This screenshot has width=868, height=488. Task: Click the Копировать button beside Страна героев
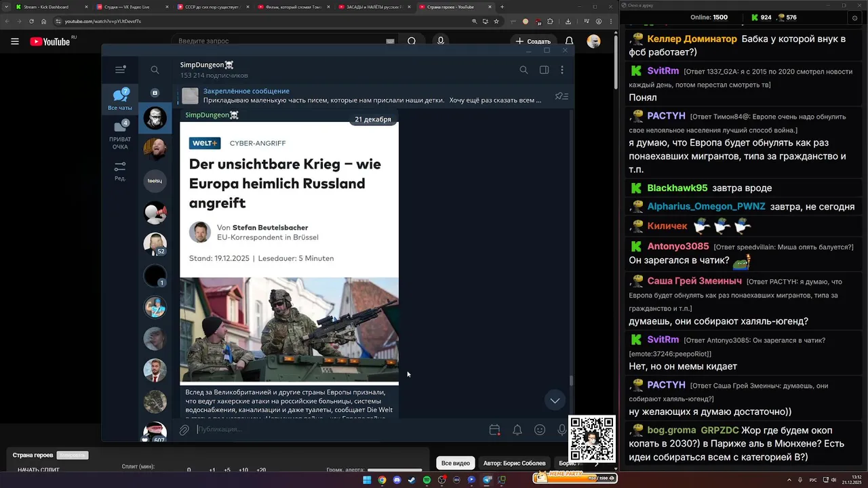coord(72,455)
